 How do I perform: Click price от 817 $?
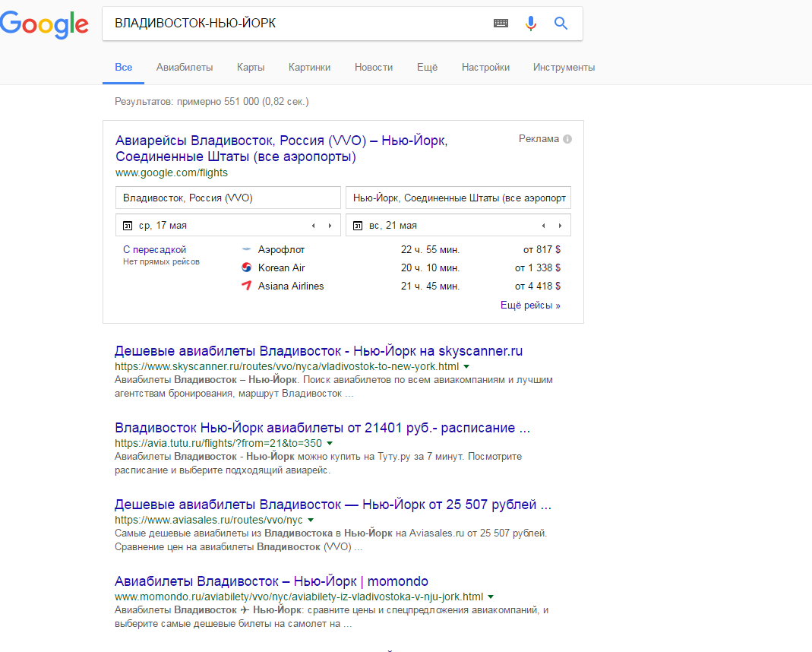tap(542, 249)
